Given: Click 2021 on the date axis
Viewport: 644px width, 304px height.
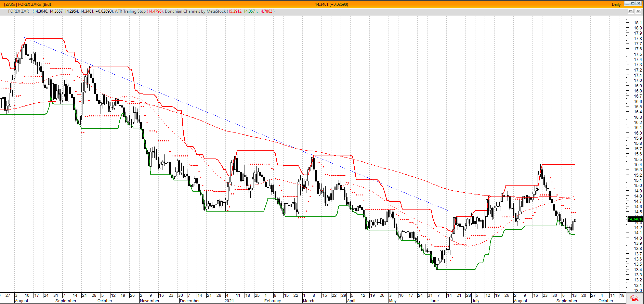Looking at the screenshot, I should (x=229, y=301).
